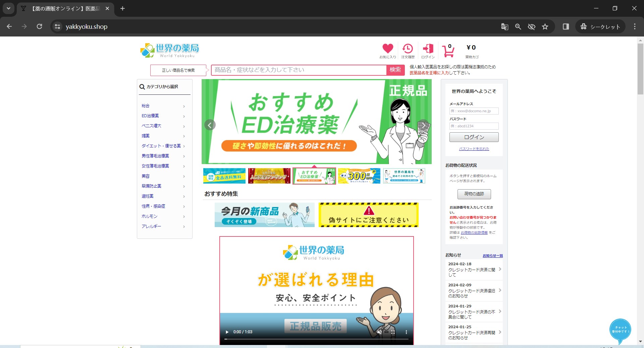Expand 女性薄毛治療薬 category

pos(164,166)
